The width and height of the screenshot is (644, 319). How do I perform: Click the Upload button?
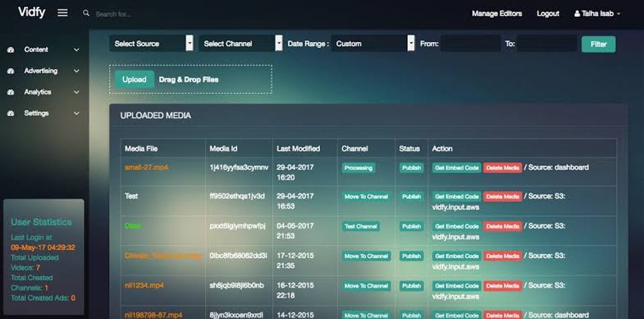click(134, 80)
